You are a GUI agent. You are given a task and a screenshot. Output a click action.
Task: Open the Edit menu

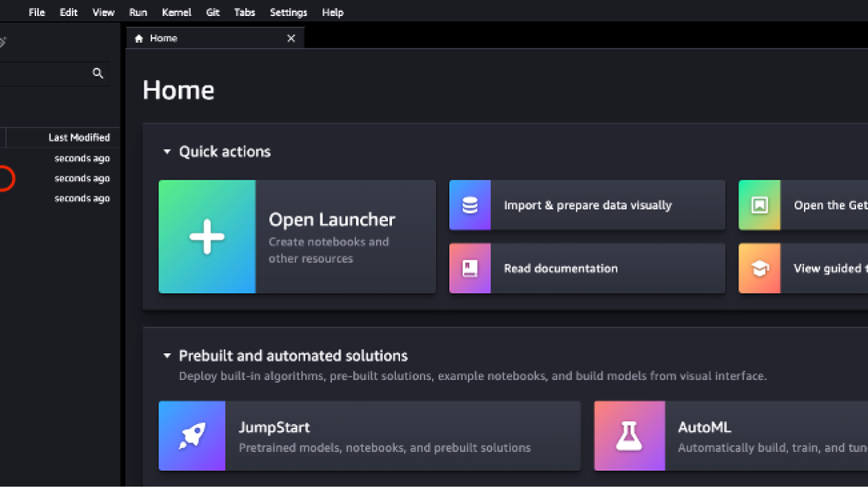(x=68, y=12)
